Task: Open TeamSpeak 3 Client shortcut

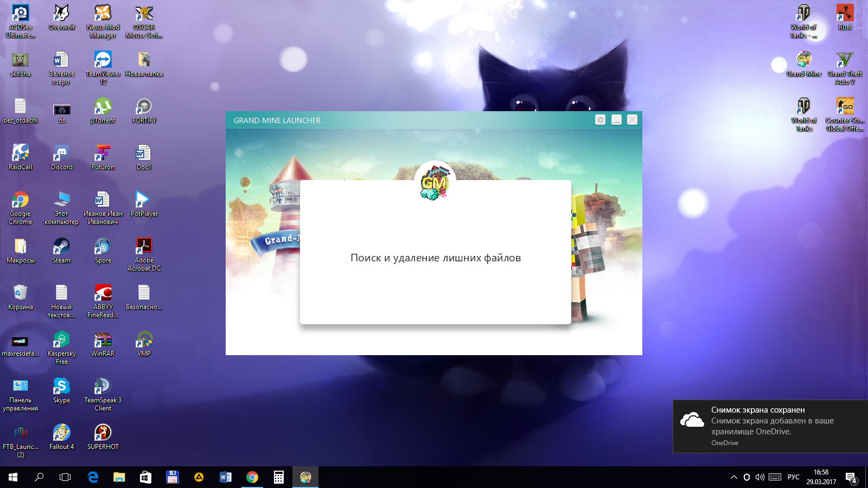Action: (103, 395)
